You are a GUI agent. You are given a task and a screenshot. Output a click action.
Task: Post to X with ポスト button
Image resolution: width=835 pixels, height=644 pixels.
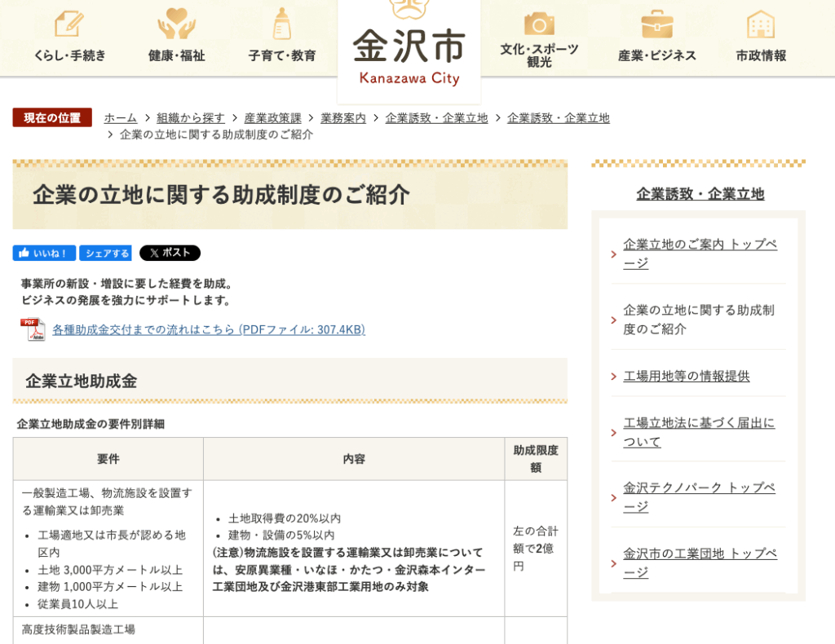[x=170, y=254]
